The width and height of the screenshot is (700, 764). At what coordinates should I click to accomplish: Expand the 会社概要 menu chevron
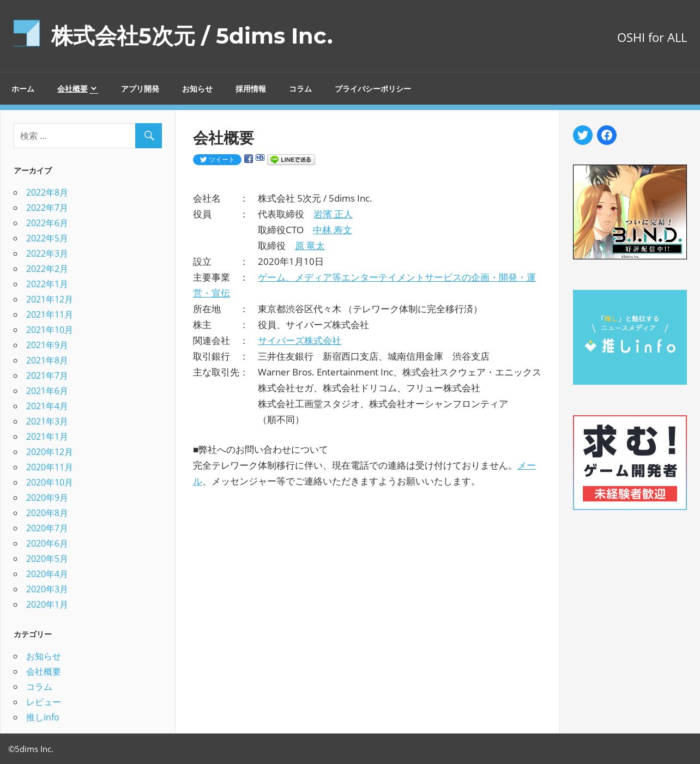point(94,89)
